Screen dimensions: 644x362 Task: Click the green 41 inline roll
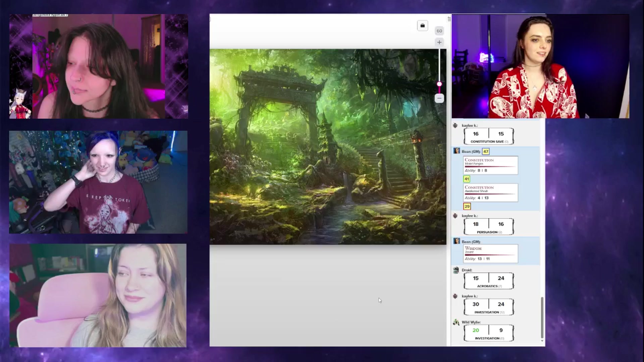(x=467, y=179)
